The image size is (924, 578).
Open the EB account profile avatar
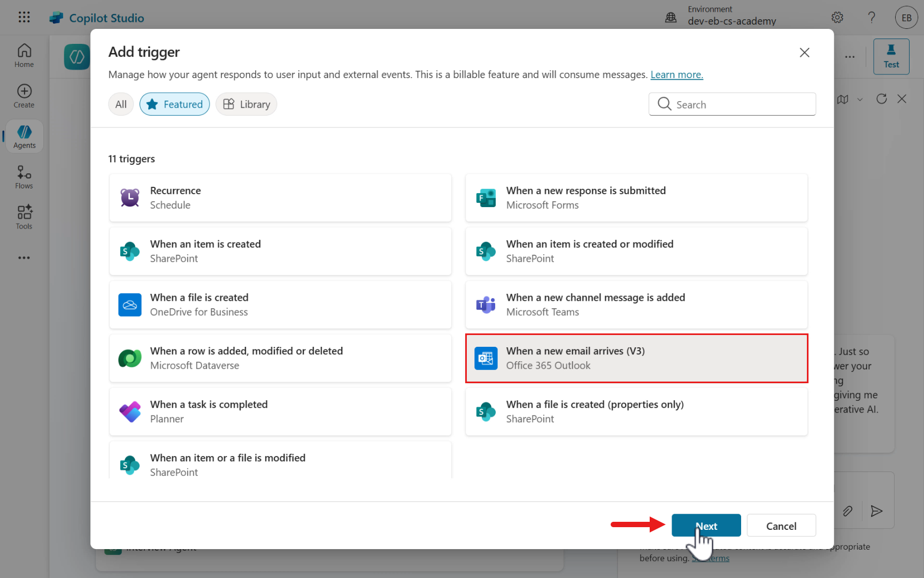point(906,18)
